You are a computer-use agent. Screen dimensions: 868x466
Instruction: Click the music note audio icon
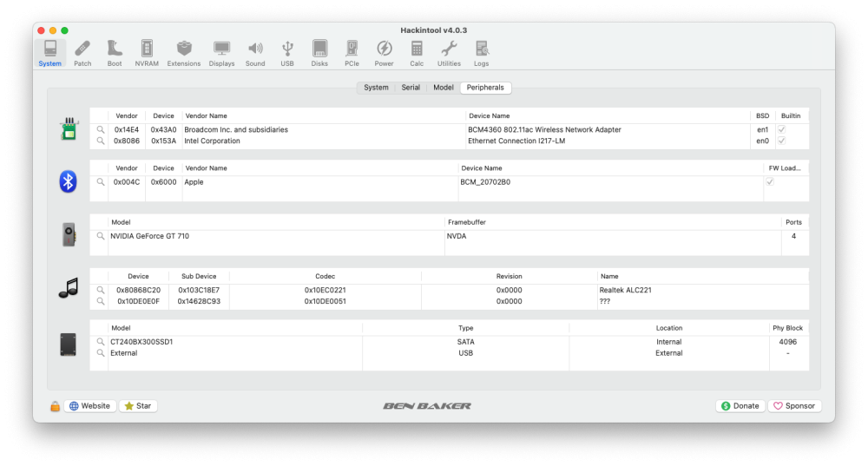69,288
